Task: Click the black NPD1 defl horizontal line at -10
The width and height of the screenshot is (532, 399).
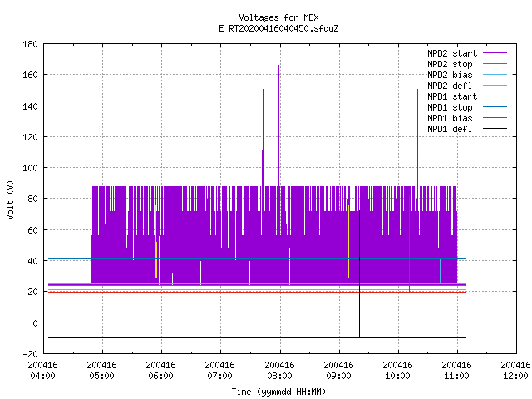Action: 257,338
